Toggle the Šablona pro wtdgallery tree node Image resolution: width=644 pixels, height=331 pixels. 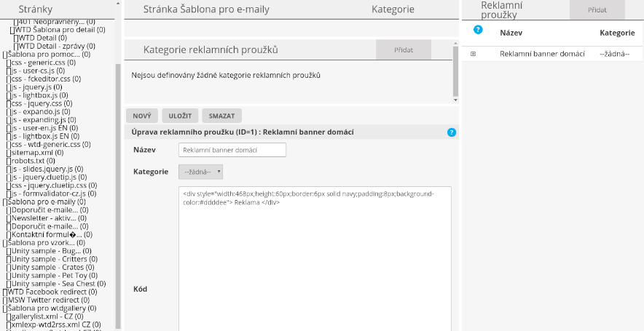point(5,308)
